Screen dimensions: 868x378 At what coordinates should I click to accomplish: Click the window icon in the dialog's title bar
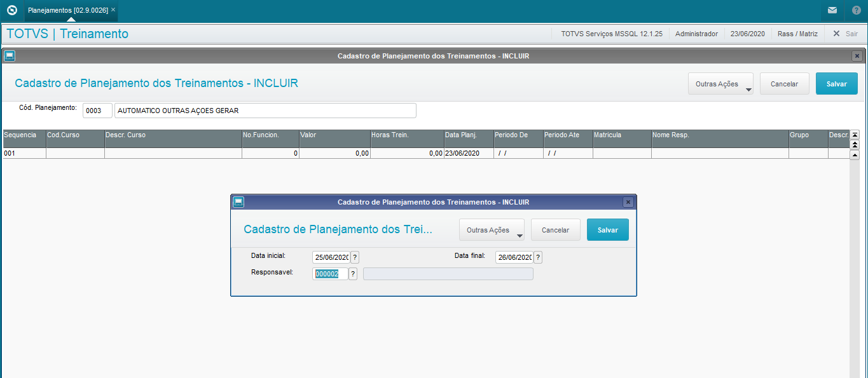[238, 202]
